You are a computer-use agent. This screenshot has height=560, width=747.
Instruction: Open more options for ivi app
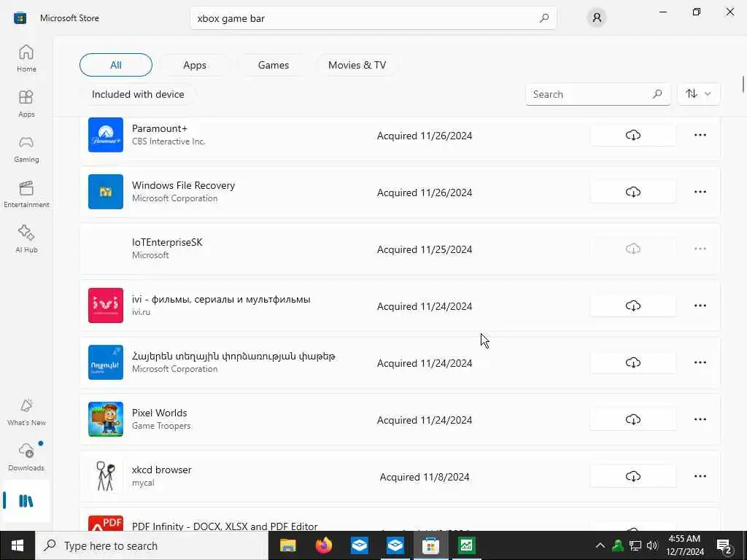(x=700, y=306)
